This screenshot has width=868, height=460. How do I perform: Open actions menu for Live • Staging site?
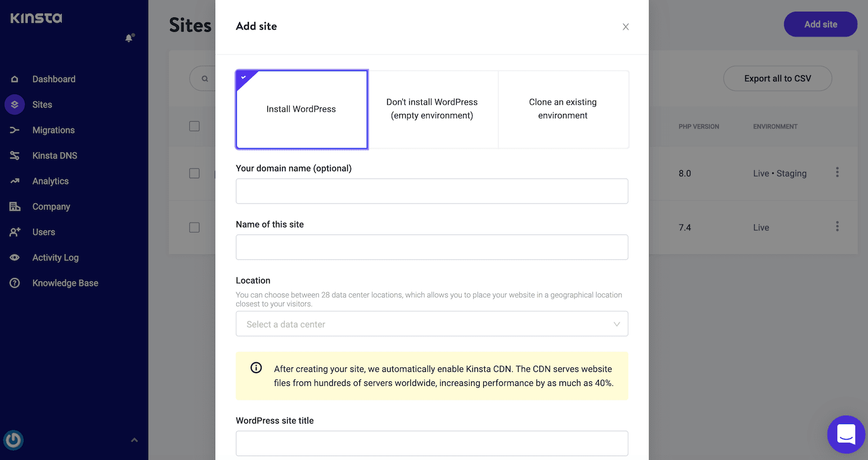(837, 172)
